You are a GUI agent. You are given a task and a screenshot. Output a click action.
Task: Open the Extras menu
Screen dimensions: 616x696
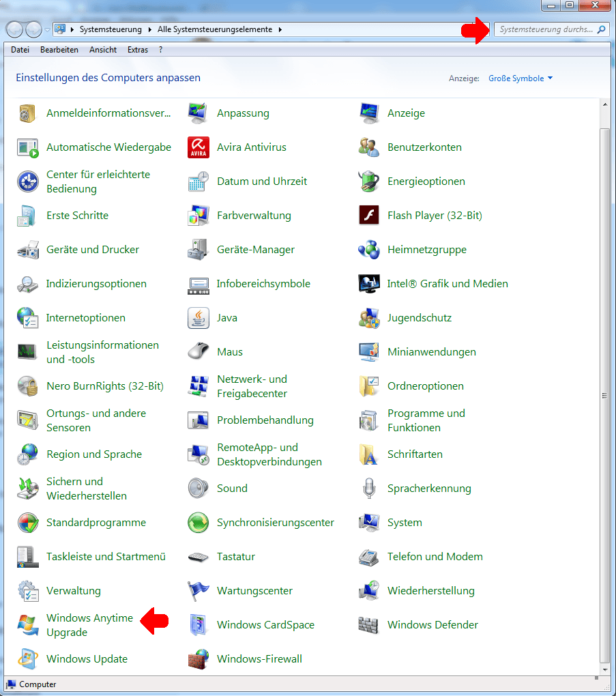(137, 50)
